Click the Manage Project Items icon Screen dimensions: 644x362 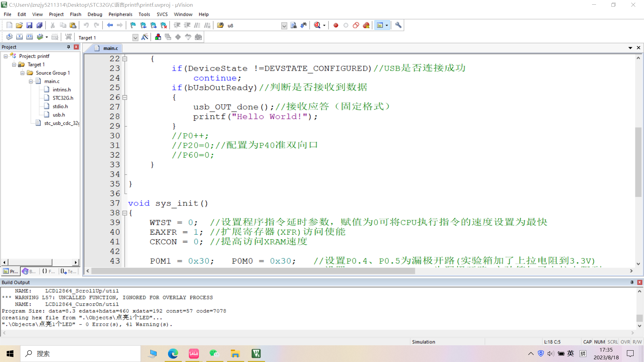(x=158, y=37)
